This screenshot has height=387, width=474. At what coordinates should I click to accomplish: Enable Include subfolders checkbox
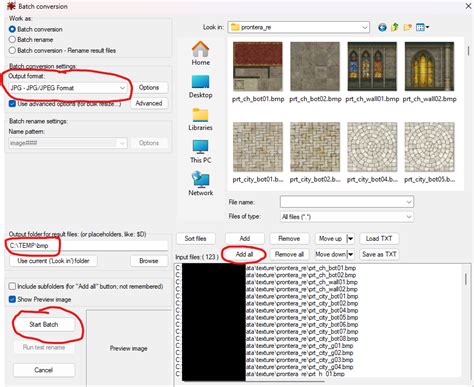tap(12, 286)
